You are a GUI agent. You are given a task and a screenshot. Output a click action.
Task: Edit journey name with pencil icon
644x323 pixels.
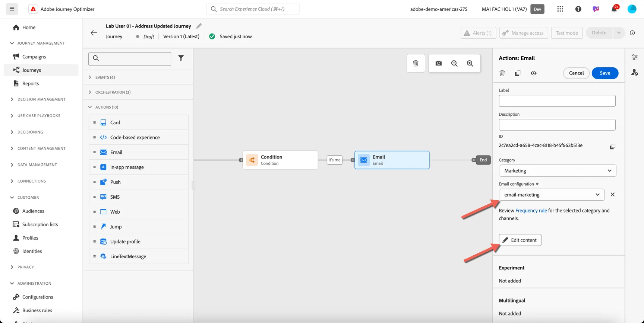[199, 26]
